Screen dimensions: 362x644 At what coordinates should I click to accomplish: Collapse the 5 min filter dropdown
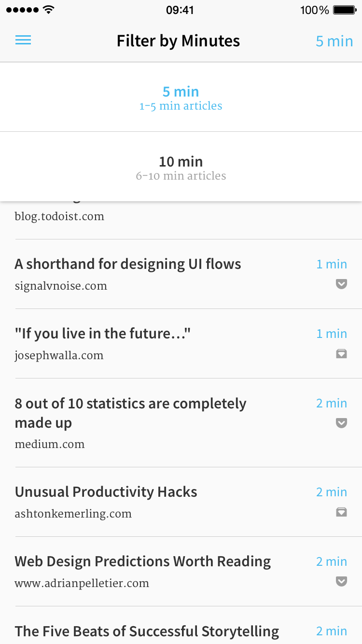point(334,41)
